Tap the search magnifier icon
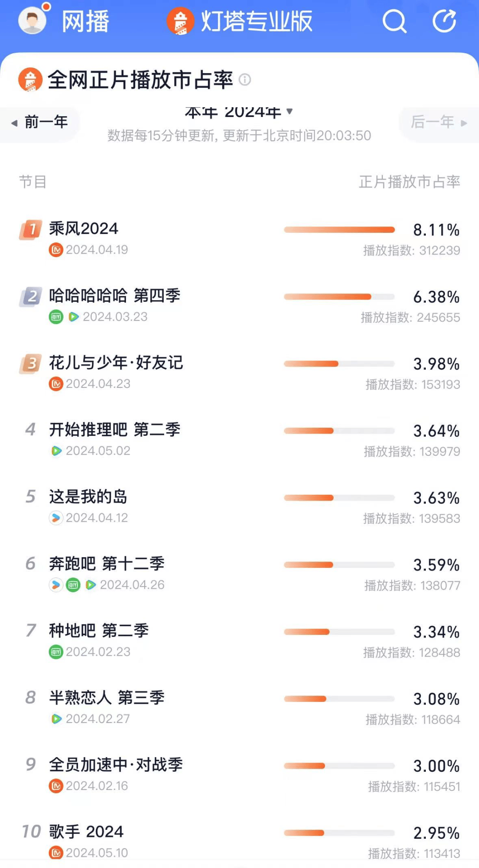 click(394, 21)
